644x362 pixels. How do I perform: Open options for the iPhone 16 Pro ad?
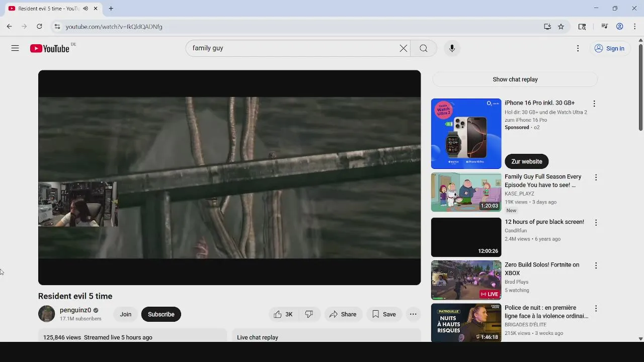tap(594, 104)
